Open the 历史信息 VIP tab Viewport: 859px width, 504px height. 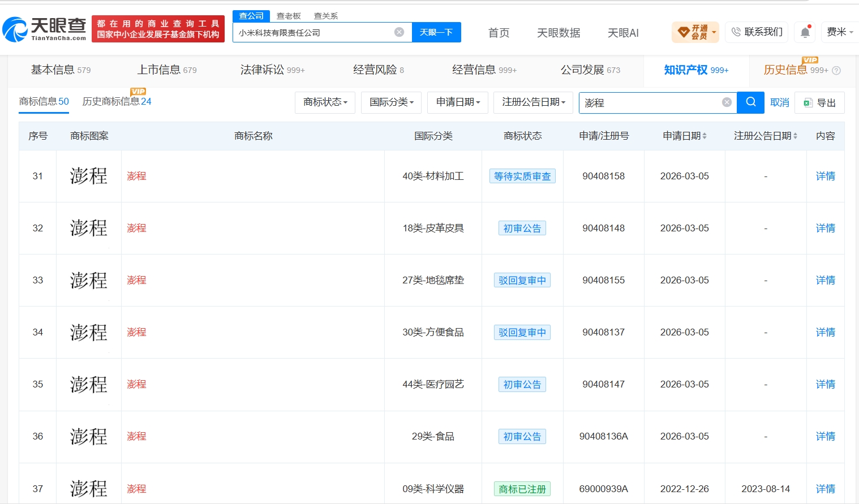tap(795, 70)
